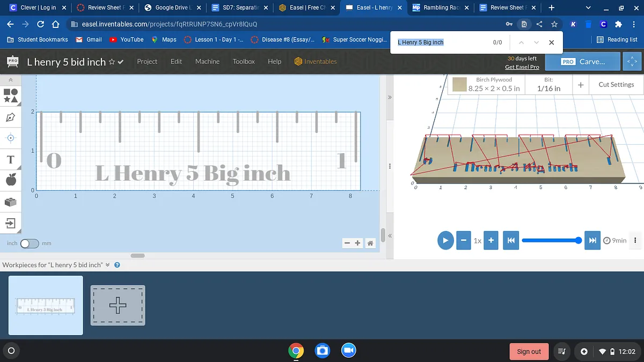Image resolution: width=644 pixels, height=362 pixels.
Task: Click the Sign out button
Action: click(529, 351)
